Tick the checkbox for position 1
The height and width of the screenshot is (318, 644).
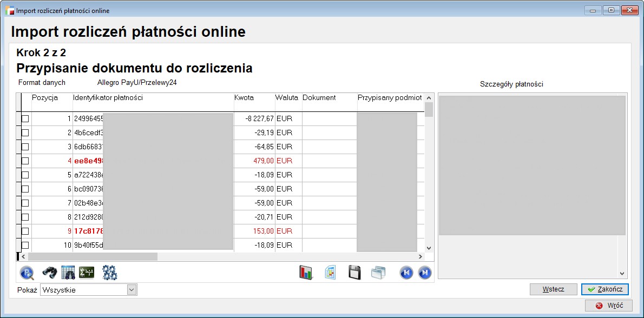25,119
